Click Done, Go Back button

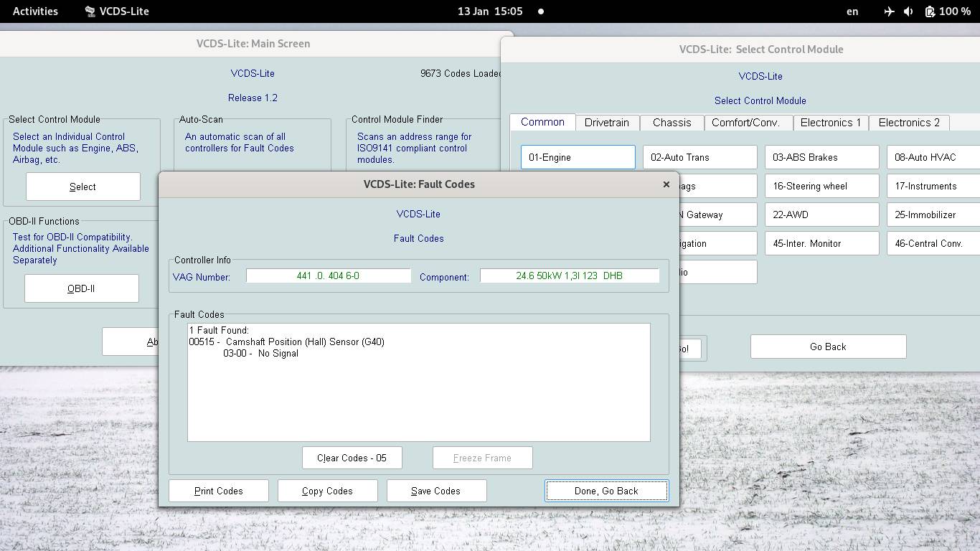[606, 491]
